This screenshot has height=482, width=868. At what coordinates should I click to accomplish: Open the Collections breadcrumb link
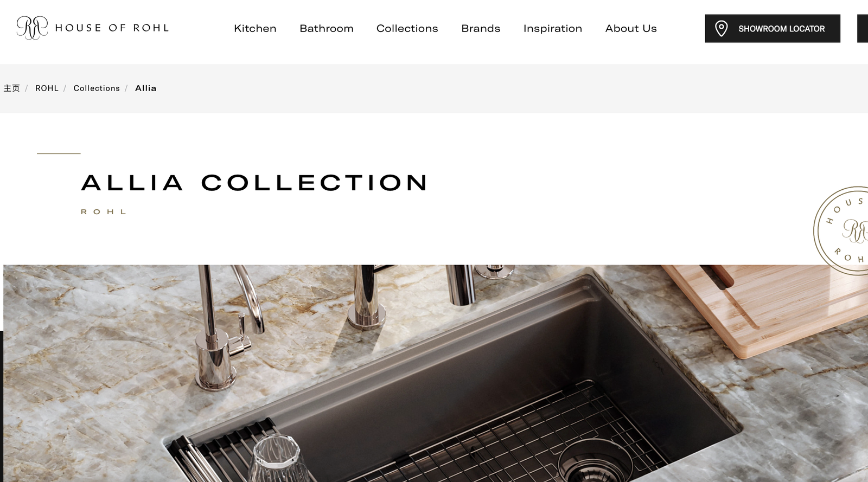(97, 88)
